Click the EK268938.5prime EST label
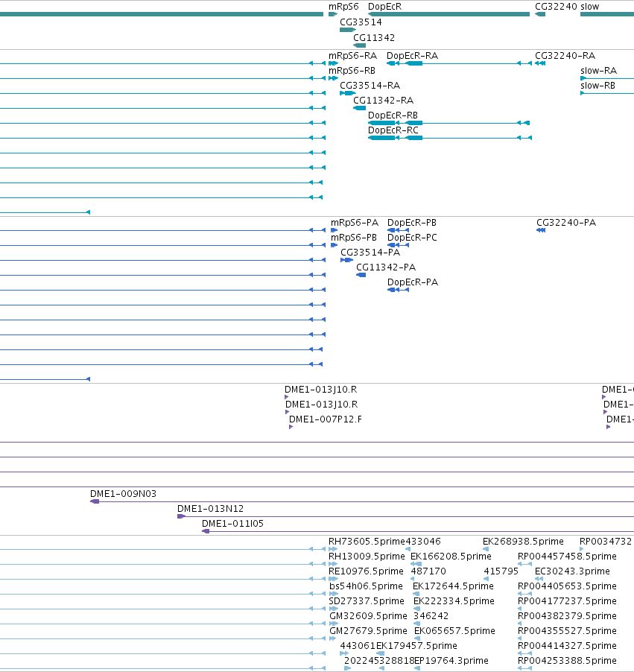Image resolution: width=634 pixels, height=672 pixels. pyautogui.click(x=523, y=542)
